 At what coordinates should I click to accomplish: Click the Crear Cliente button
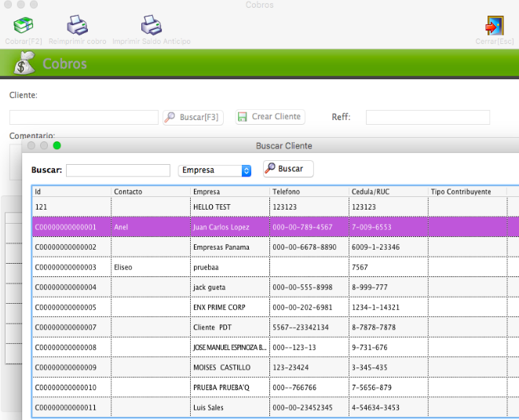coord(270,117)
